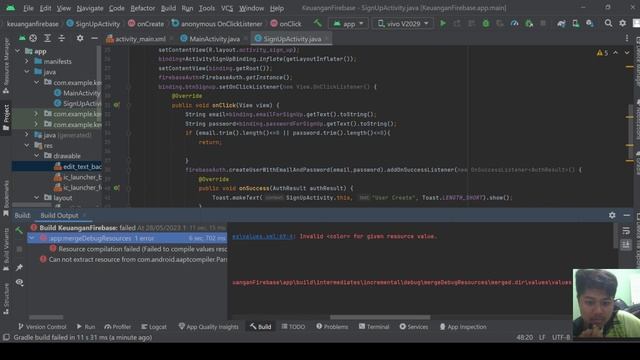Open Project panel options gear

(x=80, y=38)
